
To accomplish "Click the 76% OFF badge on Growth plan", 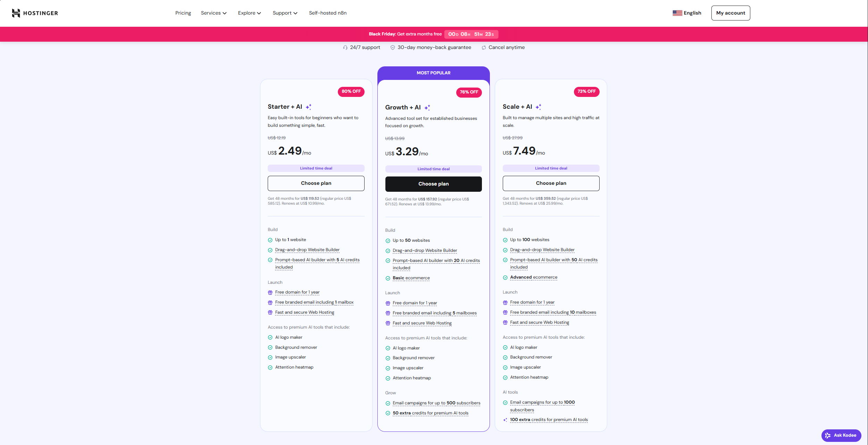I will 469,92.
